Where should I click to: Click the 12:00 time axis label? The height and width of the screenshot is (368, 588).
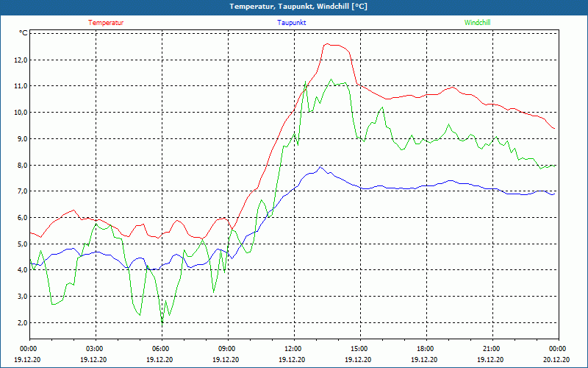pyautogui.click(x=294, y=349)
